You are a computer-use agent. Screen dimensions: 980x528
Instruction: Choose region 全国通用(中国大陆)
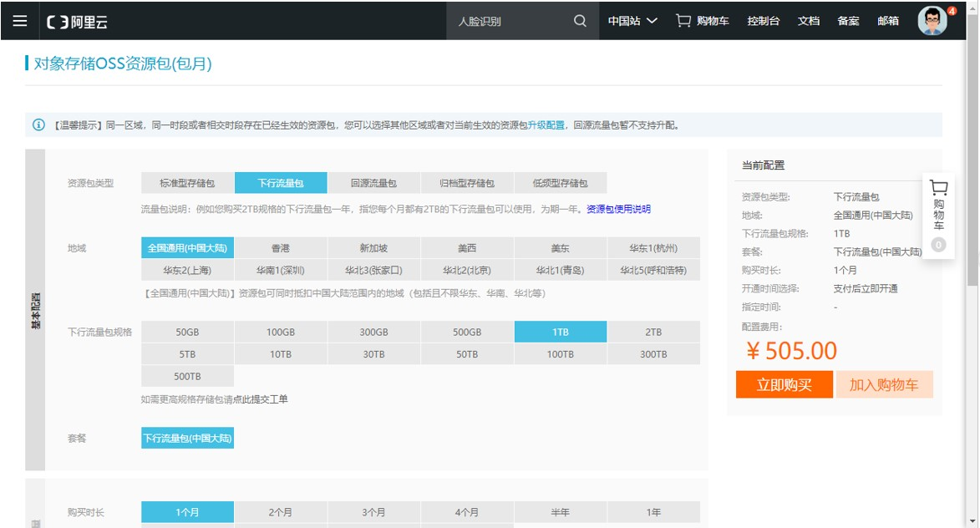[x=187, y=248]
